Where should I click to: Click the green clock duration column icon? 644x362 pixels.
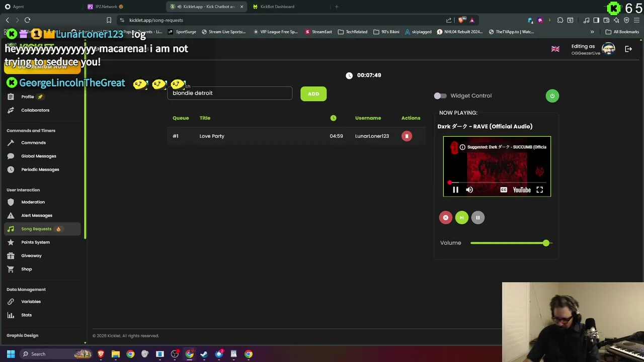click(x=333, y=118)
